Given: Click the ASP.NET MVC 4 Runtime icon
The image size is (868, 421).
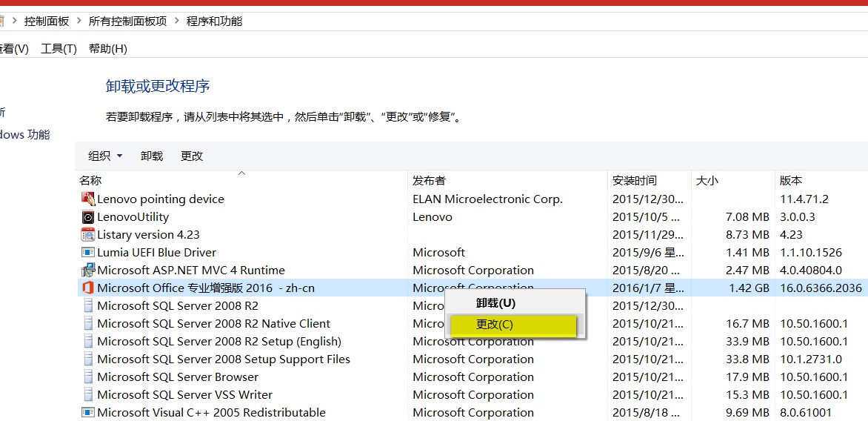Looking at the screenshot, I should point(88,270).
